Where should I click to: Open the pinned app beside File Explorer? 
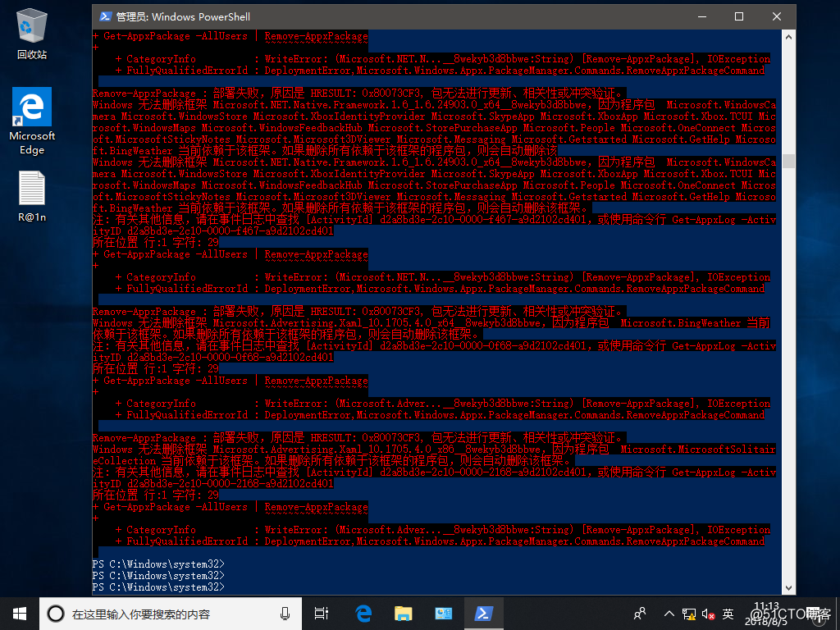(444, 614)
